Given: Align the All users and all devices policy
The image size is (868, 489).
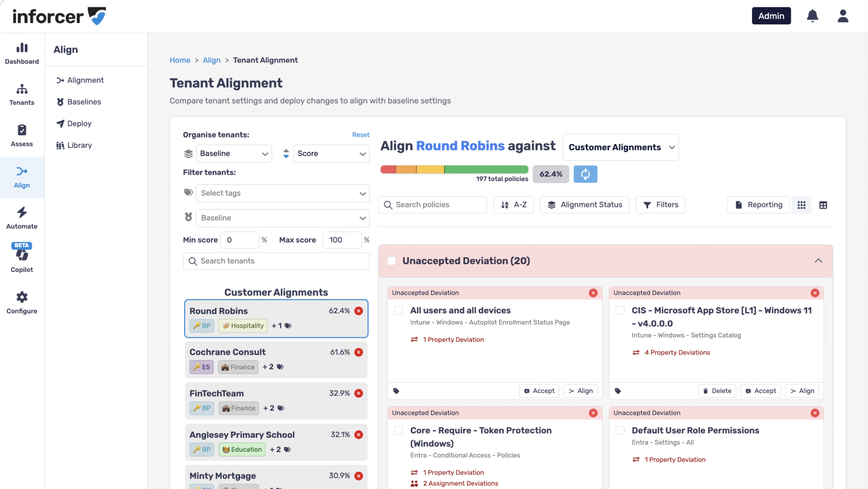Looking at the screenshot, I should click(581, 391).
